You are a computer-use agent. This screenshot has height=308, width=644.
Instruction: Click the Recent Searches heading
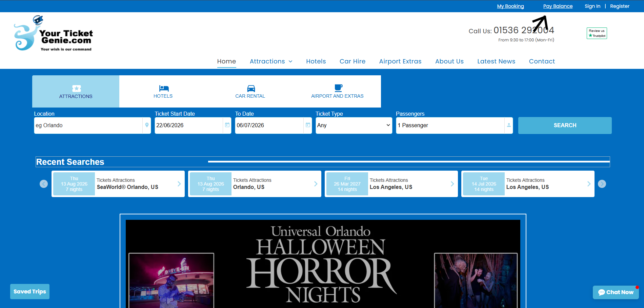(x=70, y=162)
